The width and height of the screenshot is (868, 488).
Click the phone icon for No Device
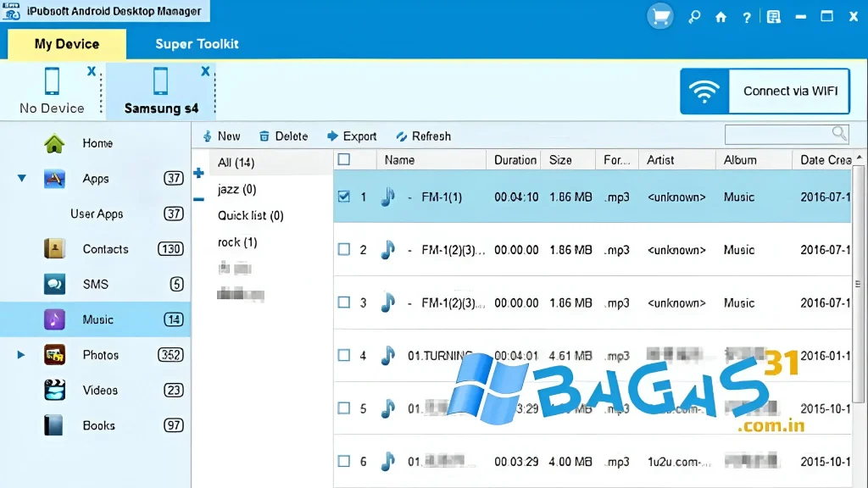tap(52, 80)
